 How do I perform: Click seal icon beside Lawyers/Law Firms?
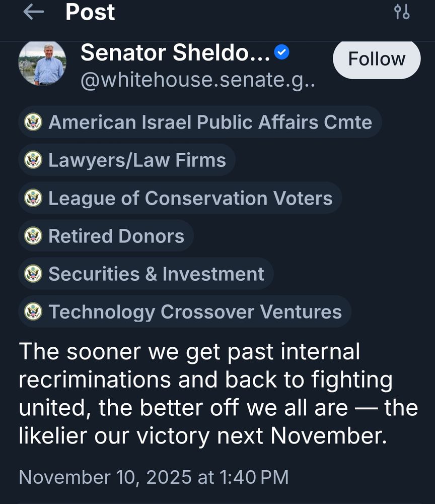pyautogui.click(x=33, y=160)
